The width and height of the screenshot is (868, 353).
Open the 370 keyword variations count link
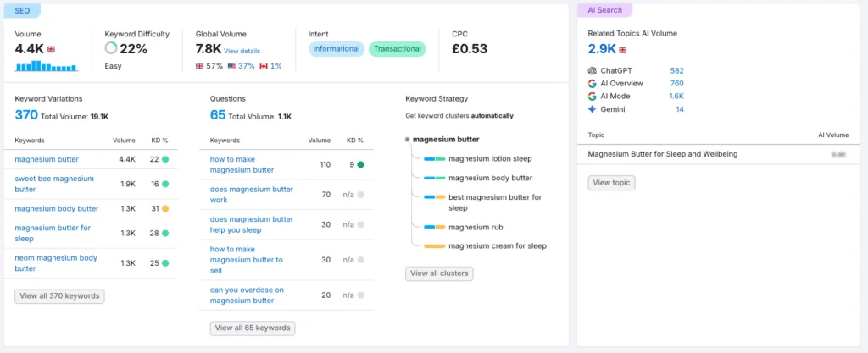tap(26, 115)
